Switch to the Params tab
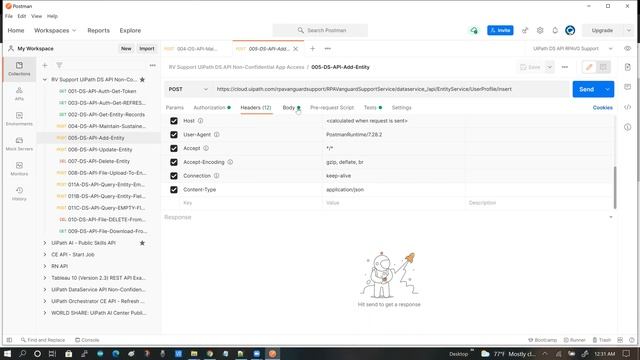 pos(175,108)
